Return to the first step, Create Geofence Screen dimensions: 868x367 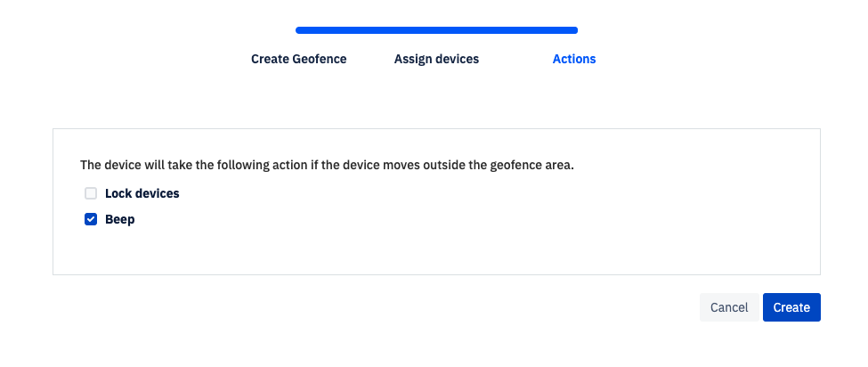[299, 59]
